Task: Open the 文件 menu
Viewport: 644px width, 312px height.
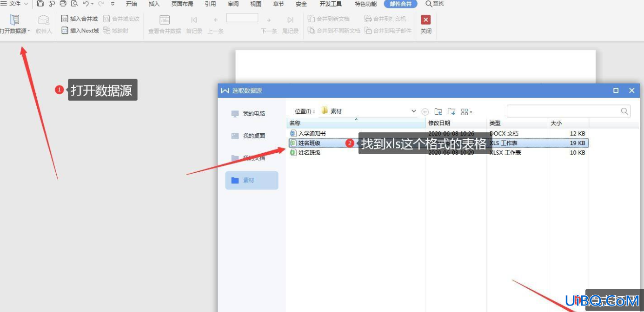Action: click(x=14, y=4)
